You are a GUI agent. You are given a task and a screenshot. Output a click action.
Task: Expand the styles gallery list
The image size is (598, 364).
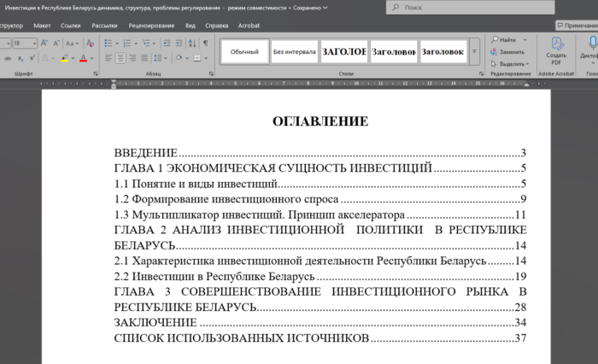tap(474, 51)
